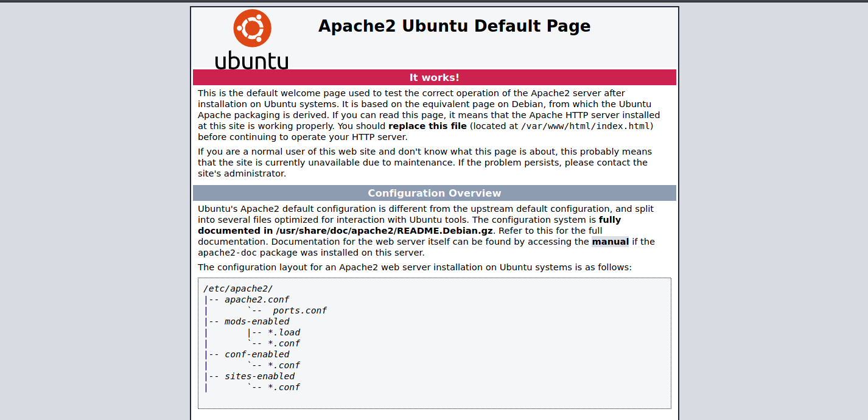
Task: Click the 'It works!' red banner
Action: click(435, 77)
